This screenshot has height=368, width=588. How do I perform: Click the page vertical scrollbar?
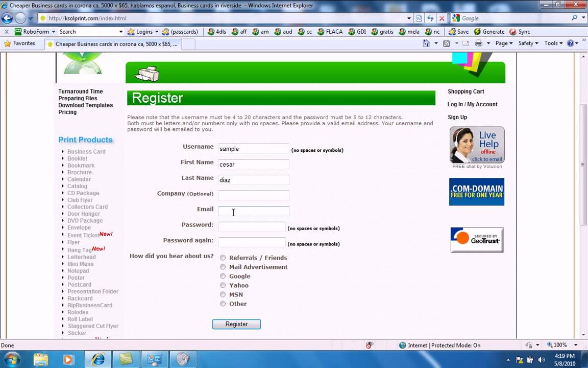(x=583, y=165)
